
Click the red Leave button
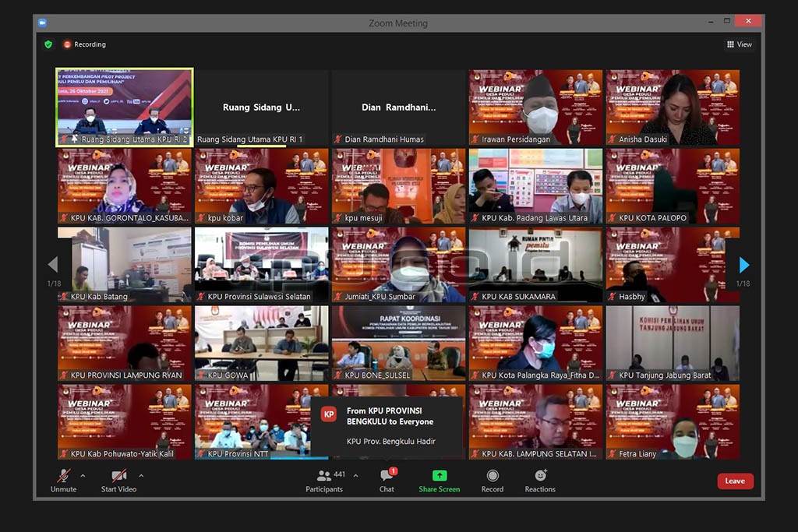tap(735, 481)
